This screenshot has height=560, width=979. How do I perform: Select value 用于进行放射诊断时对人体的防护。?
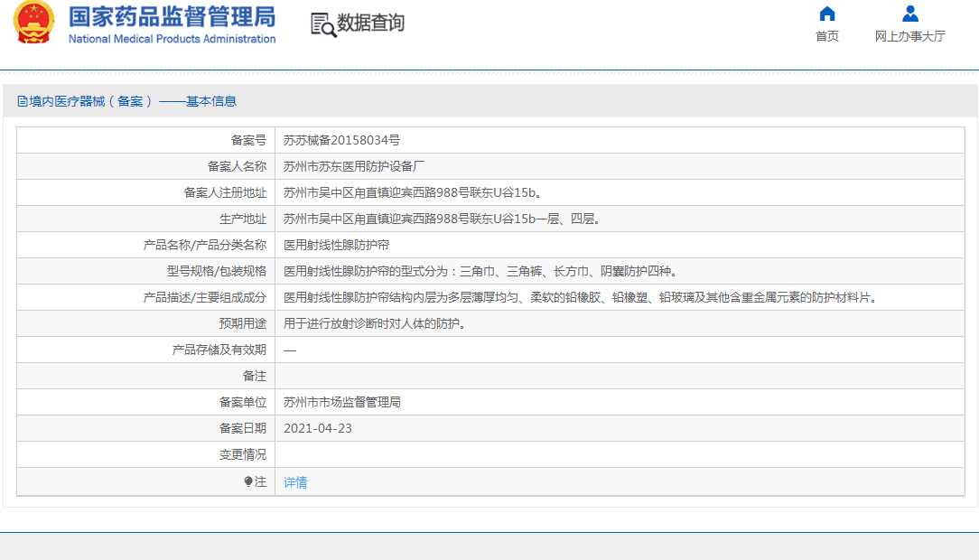coord(375,324)
